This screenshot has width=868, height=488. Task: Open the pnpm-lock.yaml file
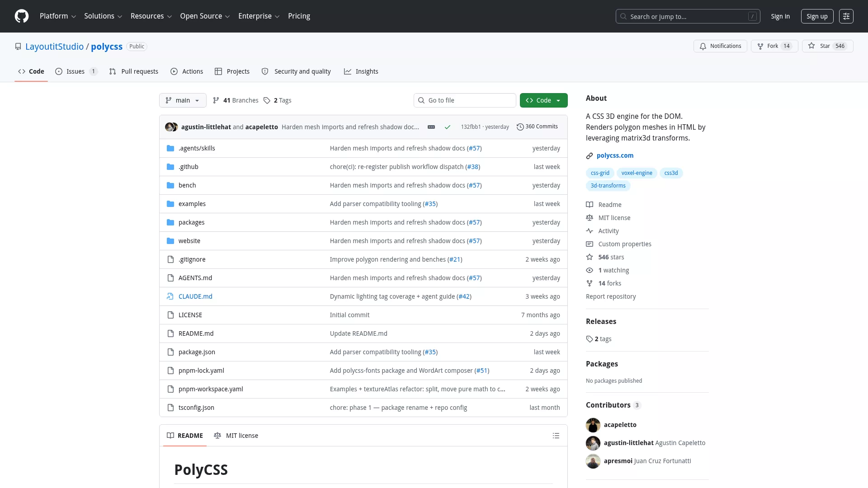click(x=201, y=371)
